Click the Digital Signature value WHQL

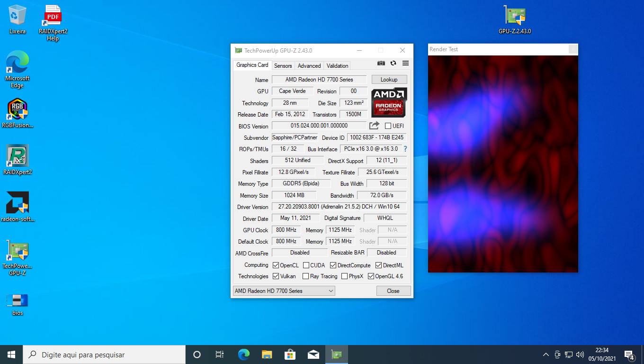(x=385, y=218)
